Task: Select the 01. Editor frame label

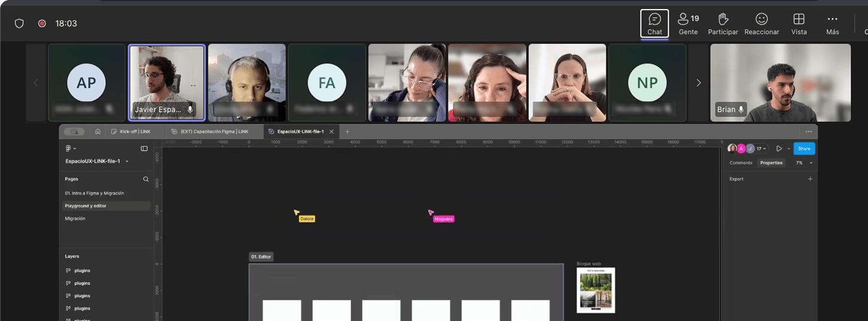Action: point(261,256)
